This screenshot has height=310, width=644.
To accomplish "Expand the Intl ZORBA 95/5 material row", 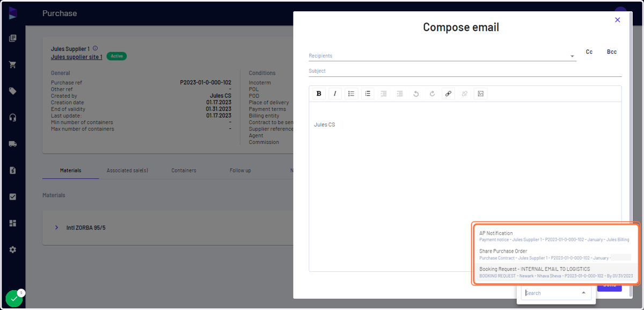I will coord(56,228).
